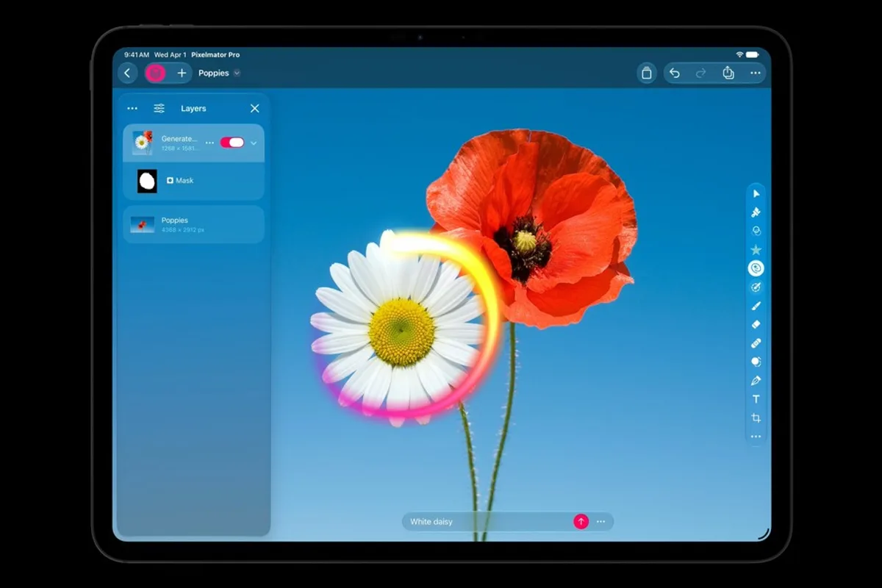882x588 pixels.
Task: Select the Repair bandage tool
Action: tap(756, 343)
